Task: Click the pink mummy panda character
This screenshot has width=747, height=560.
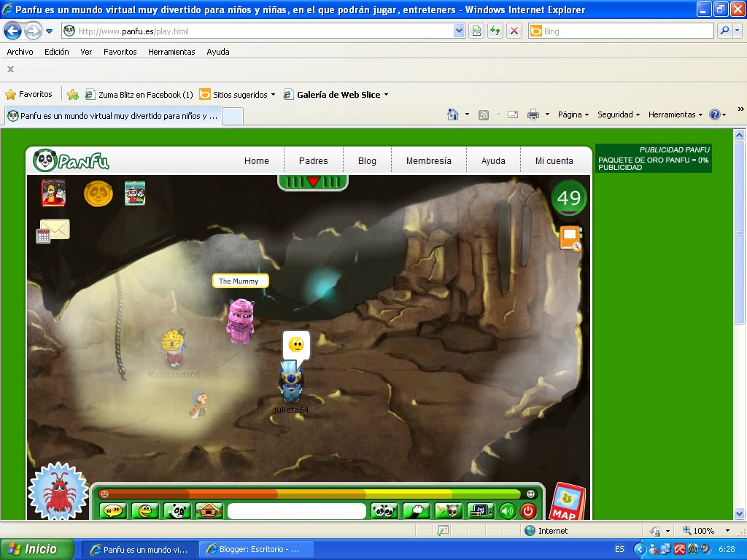Action: tap(241, 321)
